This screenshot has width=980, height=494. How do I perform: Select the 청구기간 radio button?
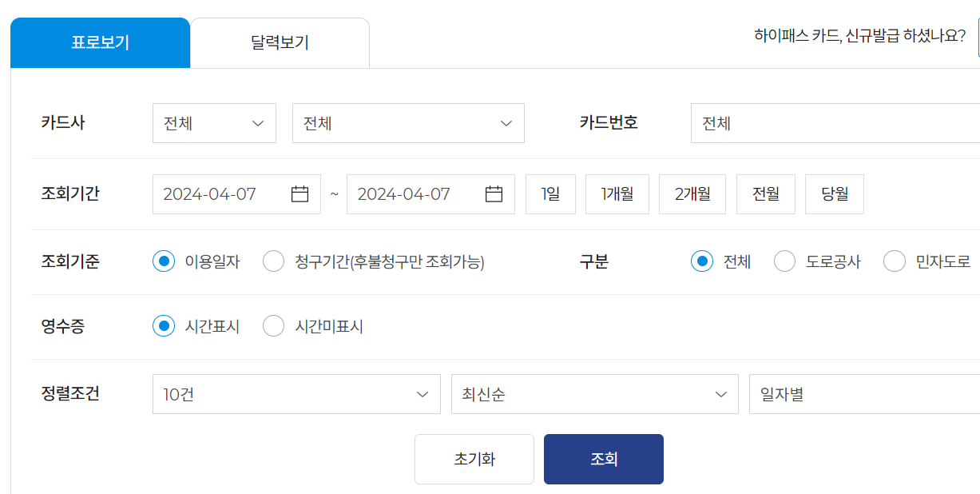[273, 261]
